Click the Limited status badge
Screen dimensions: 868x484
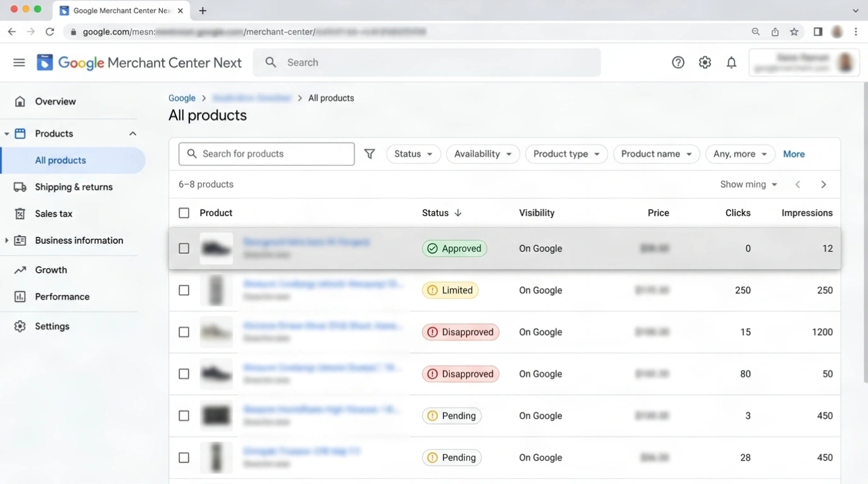pos(450,291)
